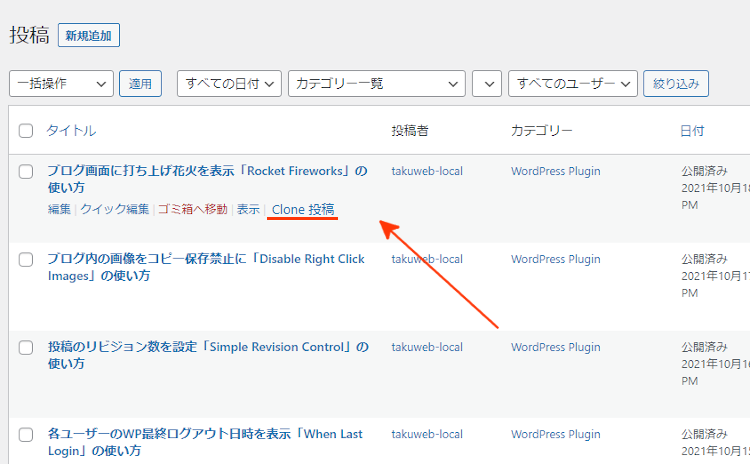
Task: Open the カテゴリー一覧 category dropdown
Action: (x=376, y=84)
